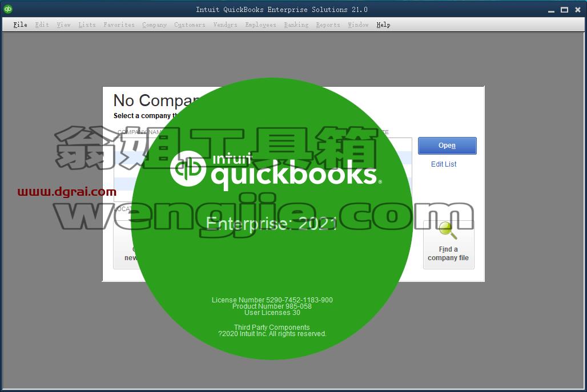This screenshot has height=392, width=587.
Task: Click the Find a company file button
Action: click(x=448, y=245)
